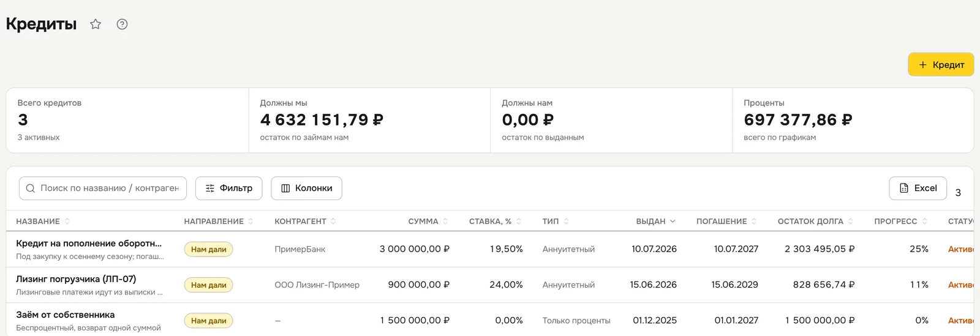Toggle Выдан column sort chevron
The image size is (980, 336).
pyautogui.click(x=673, y=222)
